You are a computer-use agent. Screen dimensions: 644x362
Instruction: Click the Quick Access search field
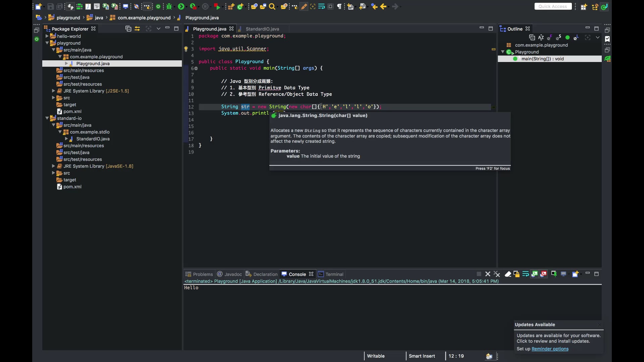pos(552,6)
